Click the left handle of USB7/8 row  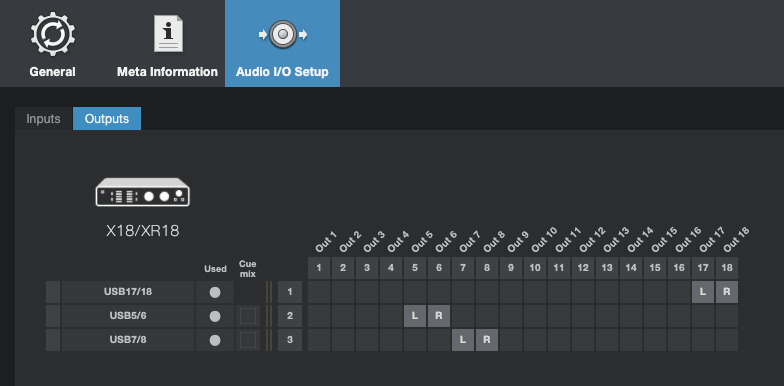tap(53, 340)
